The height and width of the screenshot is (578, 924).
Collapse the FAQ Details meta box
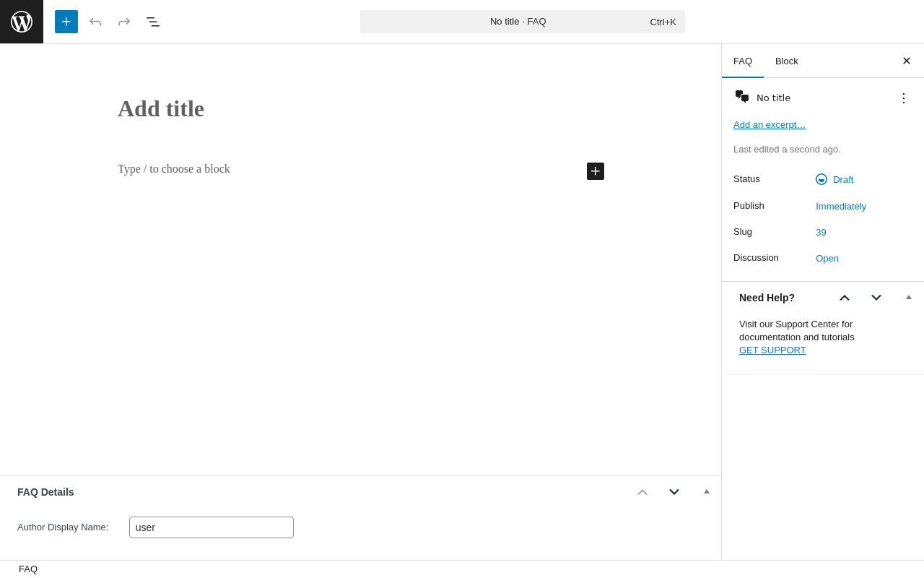707,491
